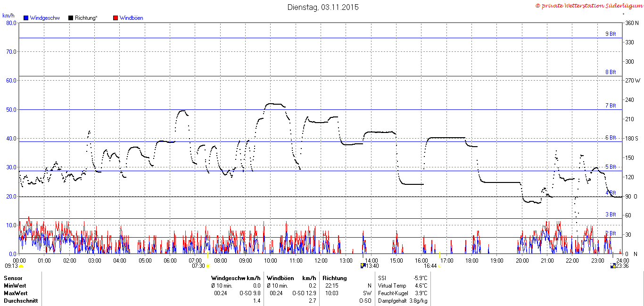
Task: Click the 6 Bft scale line label
Action: click(611, 138)
